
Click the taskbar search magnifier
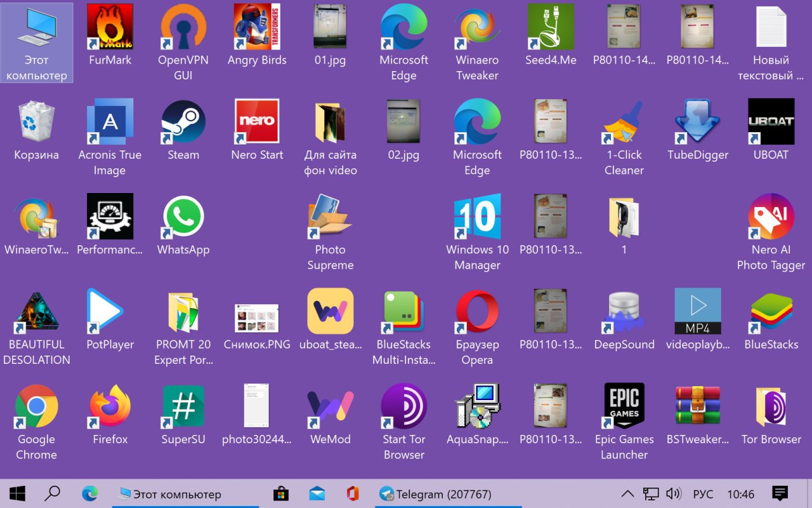tap(53, 493)
